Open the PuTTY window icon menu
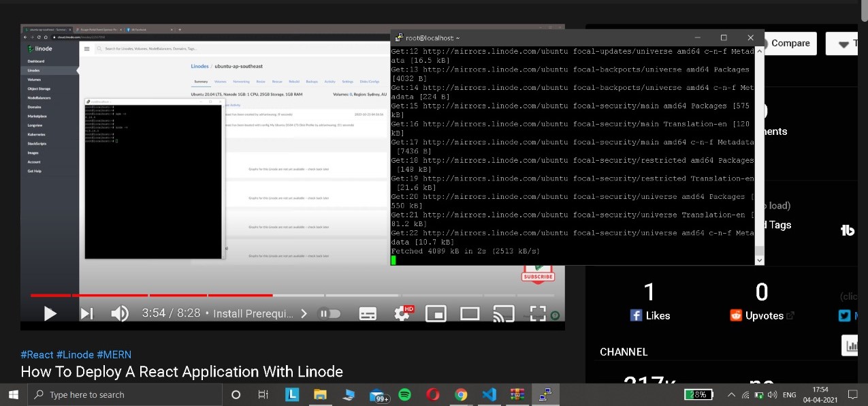This screenshot has width=868, height=406. pyautogui.click(x=398, y=37)
